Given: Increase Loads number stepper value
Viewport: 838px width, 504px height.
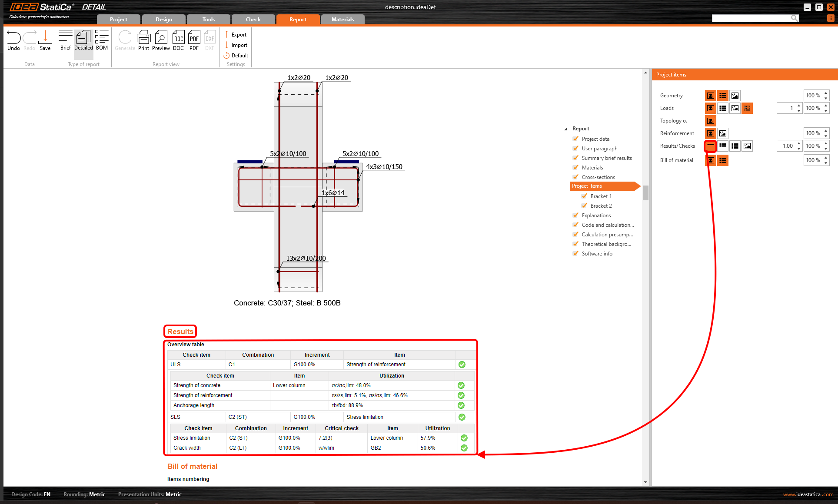Looking at the screenshot, I should click(x=799, y=106).
